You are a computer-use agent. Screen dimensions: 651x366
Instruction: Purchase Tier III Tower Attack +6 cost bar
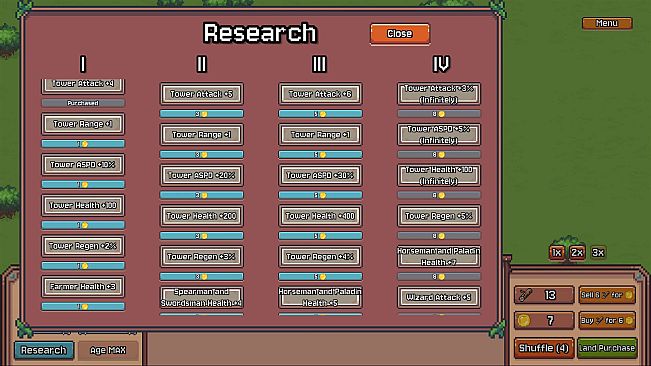320,114
